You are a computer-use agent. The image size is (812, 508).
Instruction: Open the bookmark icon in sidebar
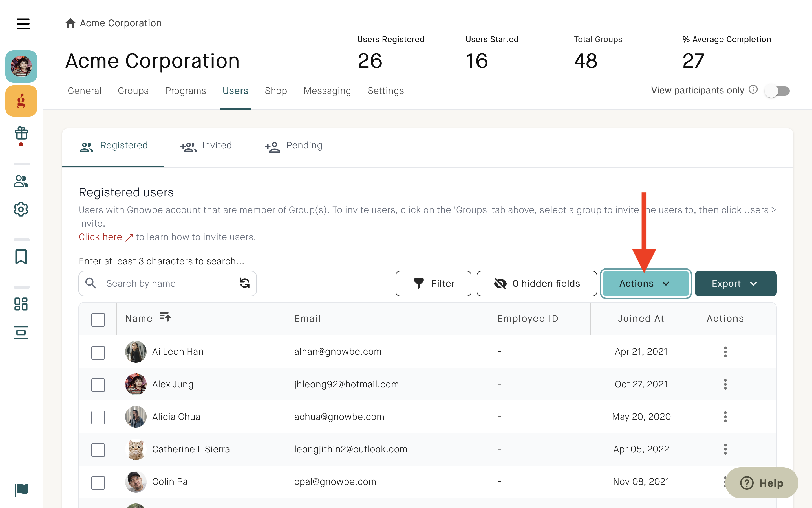[21, 257]
